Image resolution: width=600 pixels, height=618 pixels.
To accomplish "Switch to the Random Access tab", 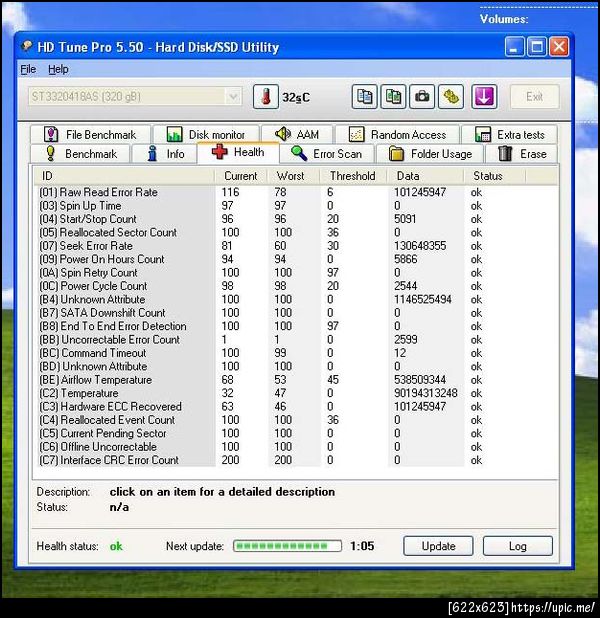I will coord(397,134).
